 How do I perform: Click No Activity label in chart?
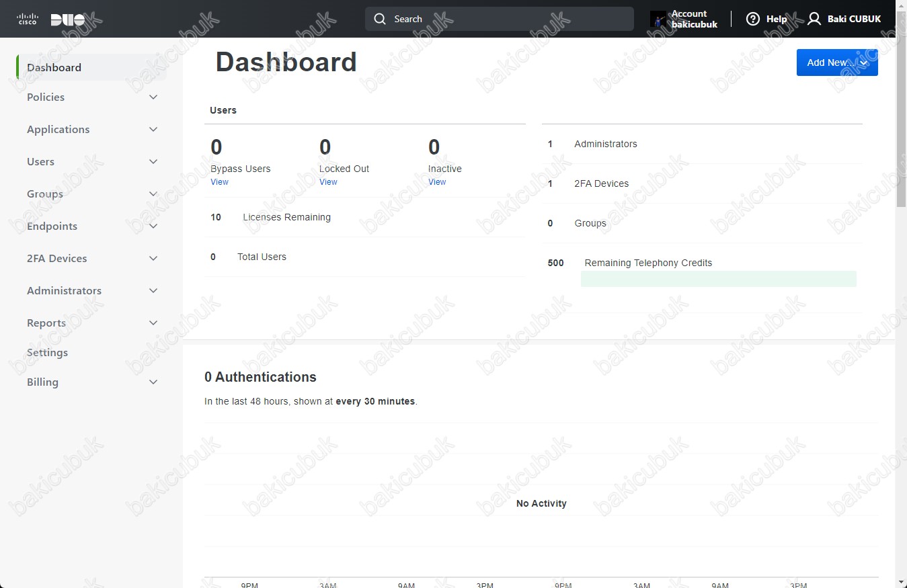click(541, 503)
